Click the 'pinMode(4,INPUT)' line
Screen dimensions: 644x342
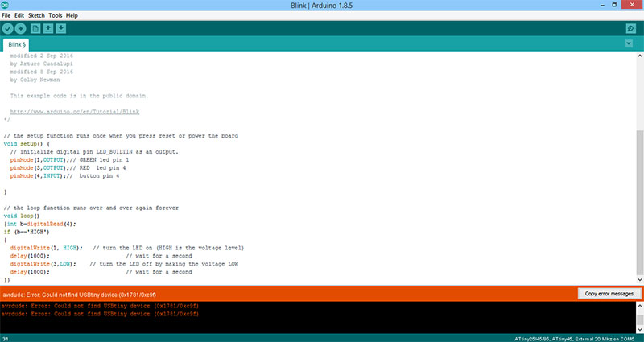(64, 175)
